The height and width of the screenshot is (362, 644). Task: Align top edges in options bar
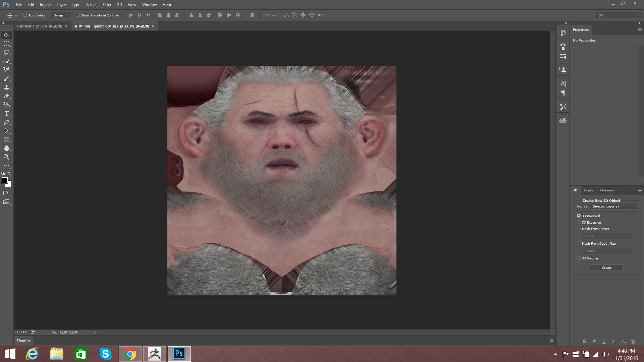[x=131, y=15]
